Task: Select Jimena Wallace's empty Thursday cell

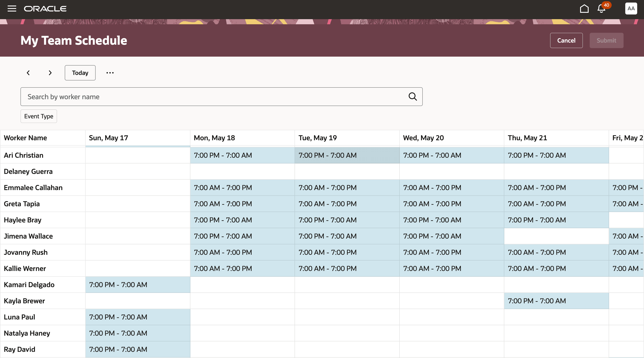Action: click(556, 236)
